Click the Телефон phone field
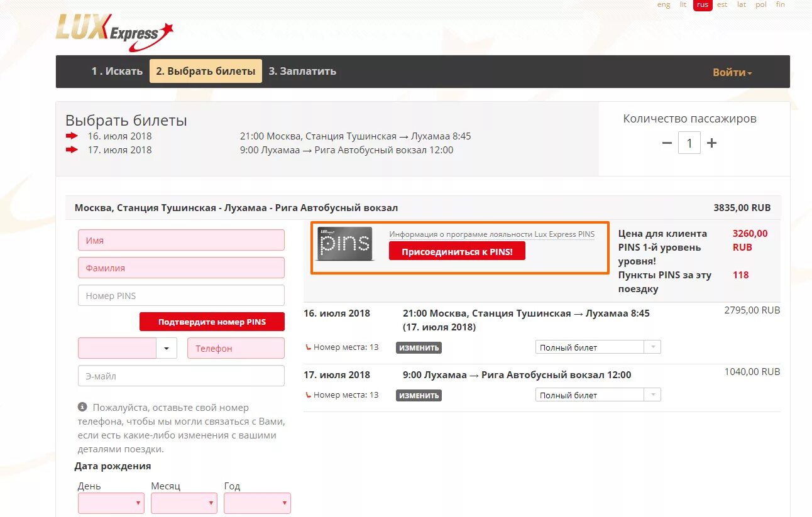The height and width of the screenshot is (517, 812). point(236,348)
